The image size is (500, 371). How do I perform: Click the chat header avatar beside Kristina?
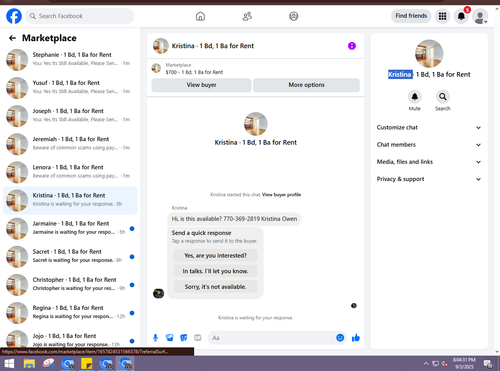point(161,46)
